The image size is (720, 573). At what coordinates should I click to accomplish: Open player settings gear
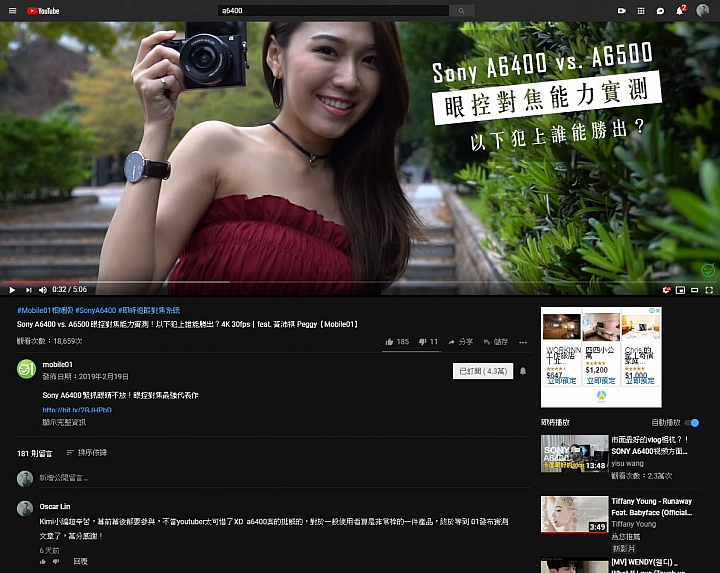[666, 290]
